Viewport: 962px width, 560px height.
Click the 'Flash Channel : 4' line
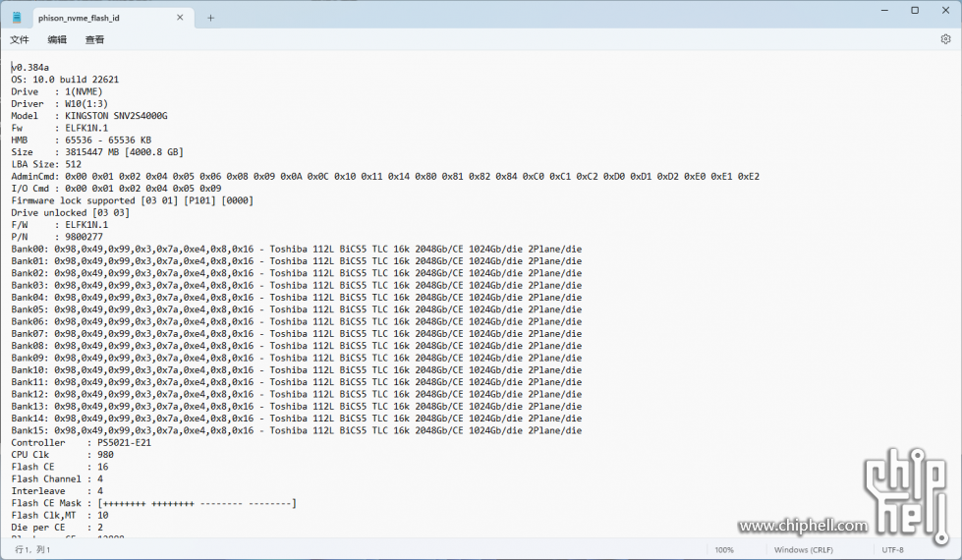57,479
